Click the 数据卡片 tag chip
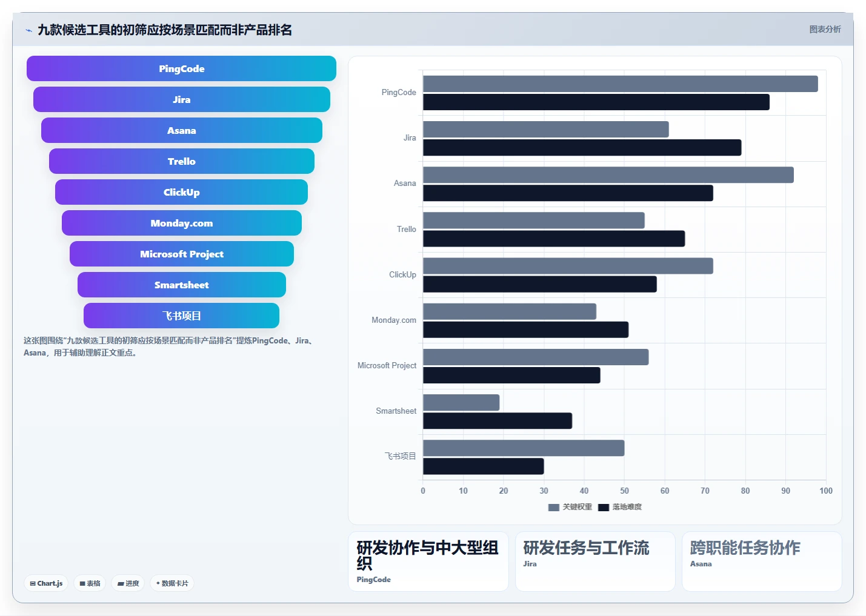This screenshot has height=616, width=866. click(172, 583)
